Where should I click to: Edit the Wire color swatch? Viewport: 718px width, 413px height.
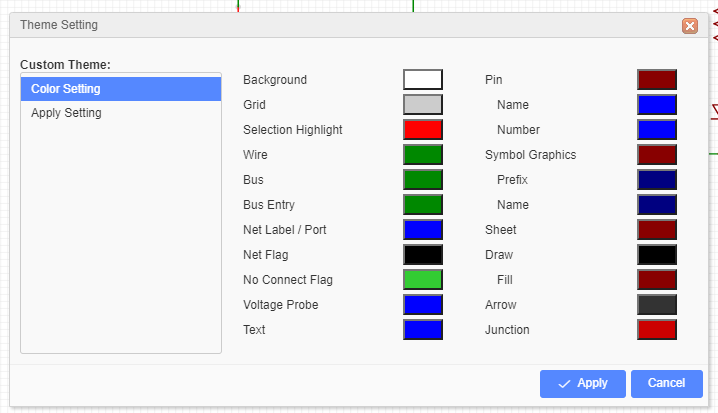click(x=423, y=155)
